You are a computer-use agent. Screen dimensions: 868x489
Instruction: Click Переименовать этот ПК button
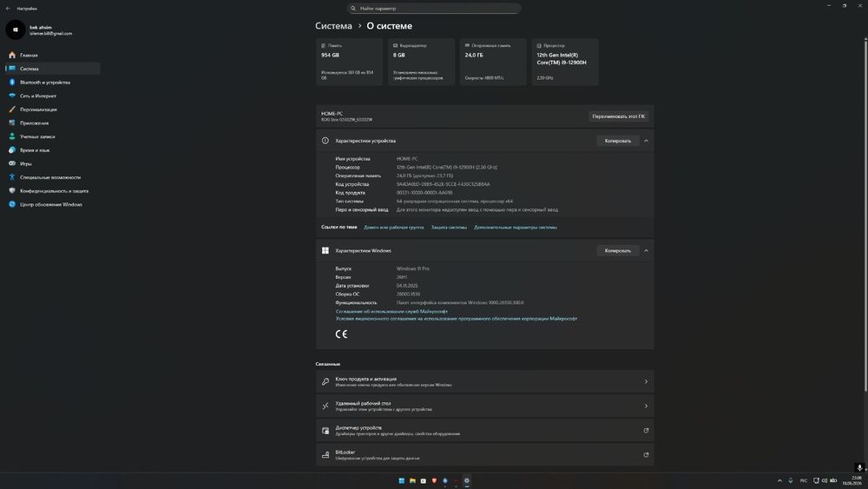tap(618, 116)
